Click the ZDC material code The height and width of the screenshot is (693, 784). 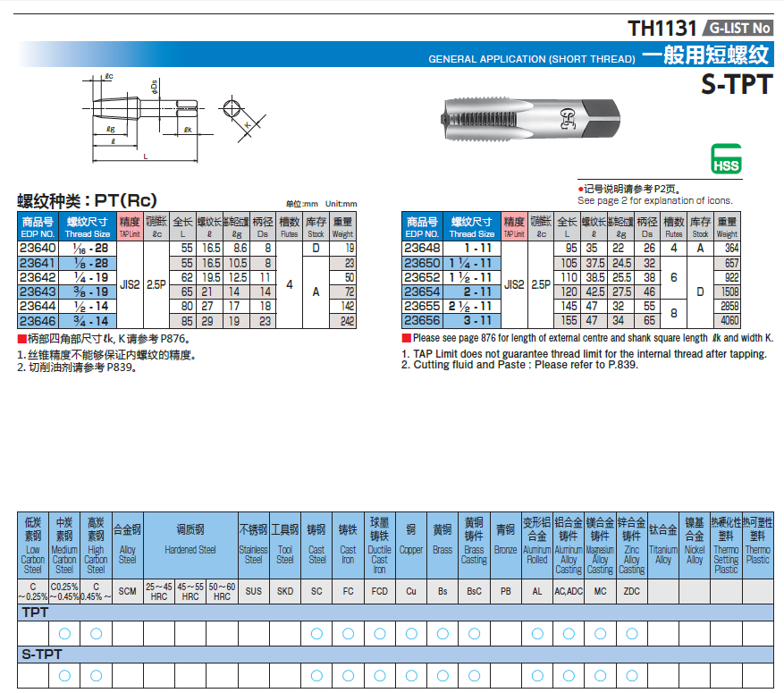coord(631,591)
